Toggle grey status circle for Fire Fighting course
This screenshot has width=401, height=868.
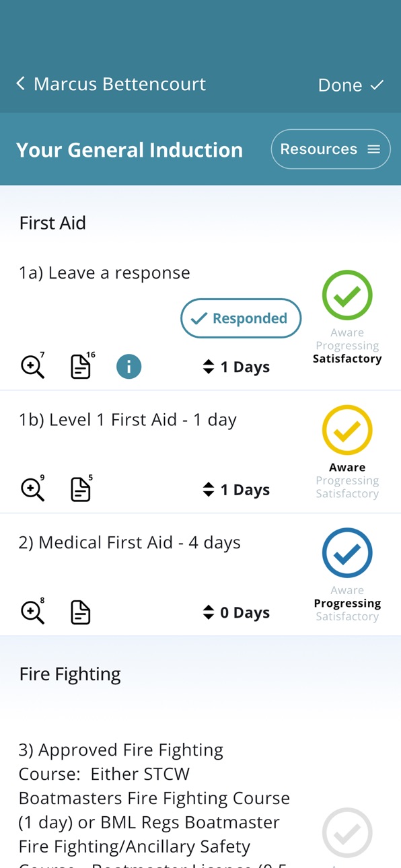coord(347,833)
